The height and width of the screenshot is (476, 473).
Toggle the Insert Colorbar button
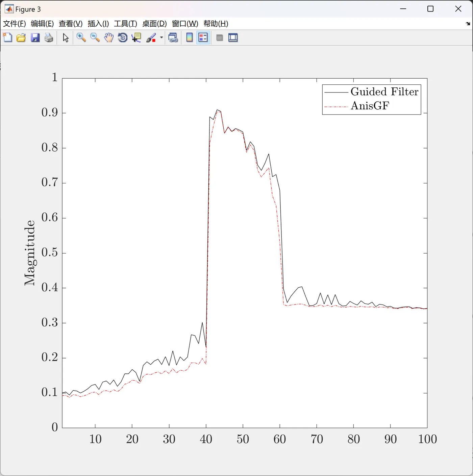pos(190,37)
